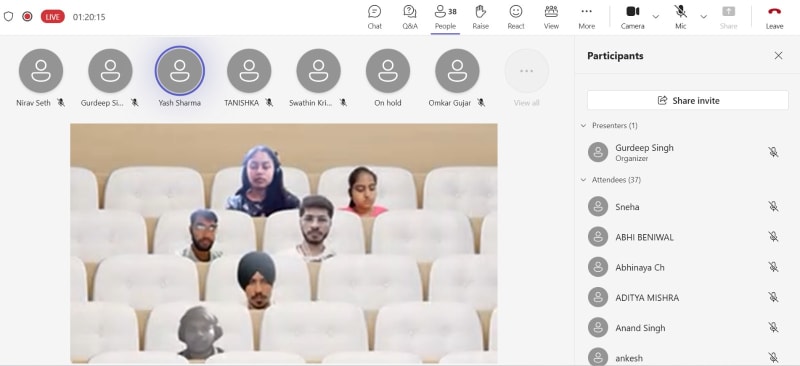This screenshot has height=366, width=800.
Task: Click the Share invite button
Action: pos(688,101)
